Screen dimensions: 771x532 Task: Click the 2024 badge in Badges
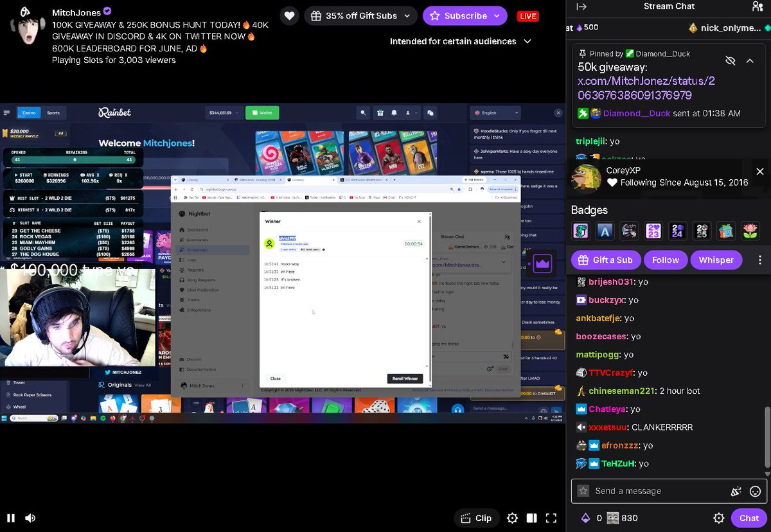[678, 231]
